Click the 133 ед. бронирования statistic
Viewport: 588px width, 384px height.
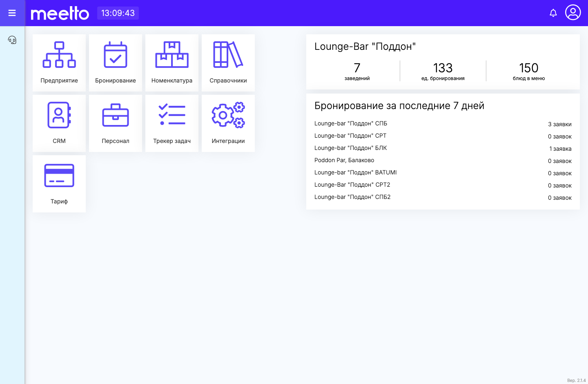click(443, 71)
